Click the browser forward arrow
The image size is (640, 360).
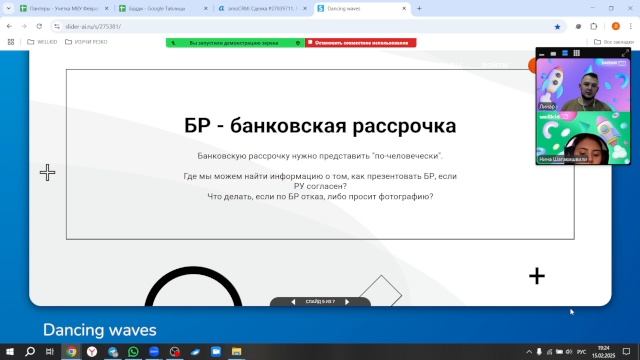click(x=24, y=26)
